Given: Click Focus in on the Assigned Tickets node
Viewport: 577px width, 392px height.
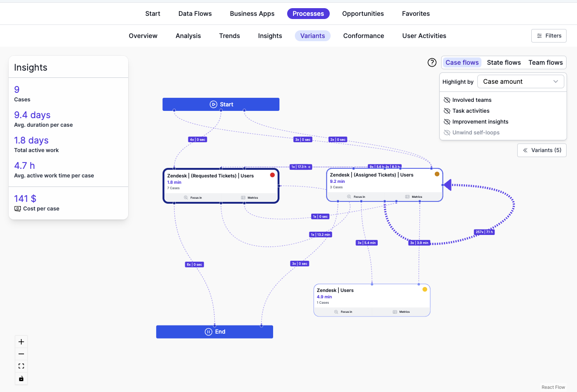Looking at the screenshot, I should 357,196.
